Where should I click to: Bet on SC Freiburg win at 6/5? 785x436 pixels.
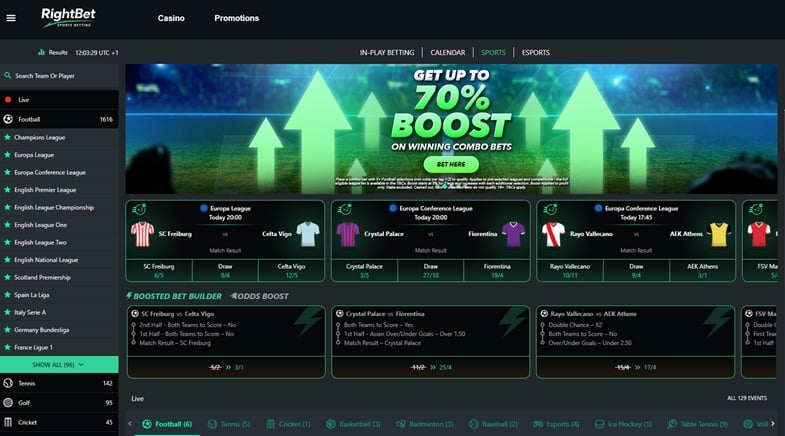(x=159, y=271)
